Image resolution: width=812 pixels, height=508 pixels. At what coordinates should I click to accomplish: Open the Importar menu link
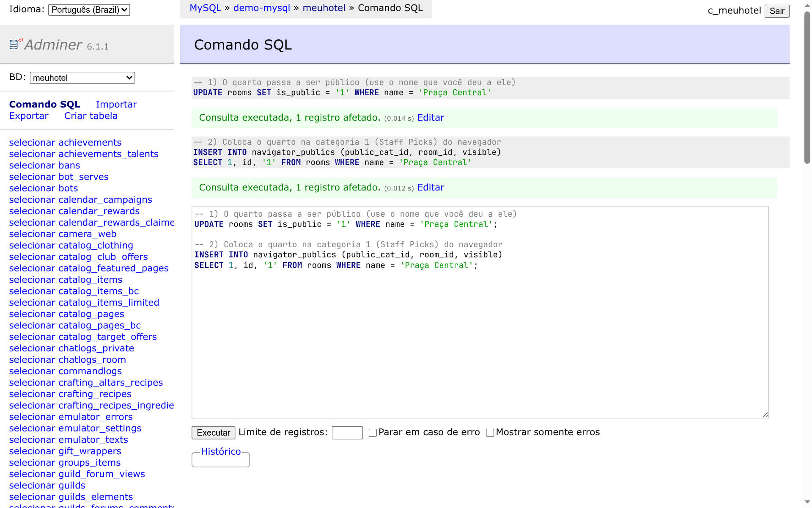(116, 104)
